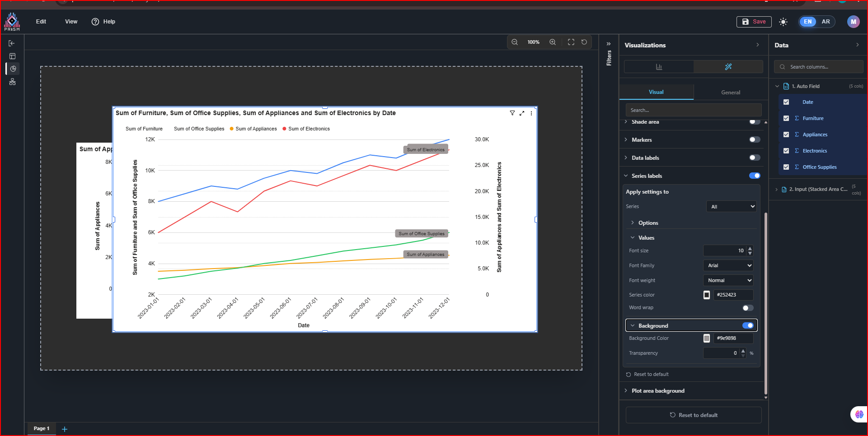This screenshot has height=436, width=868.
Task: Click the zoom in magnifier icon
Action: pos(553,42)
